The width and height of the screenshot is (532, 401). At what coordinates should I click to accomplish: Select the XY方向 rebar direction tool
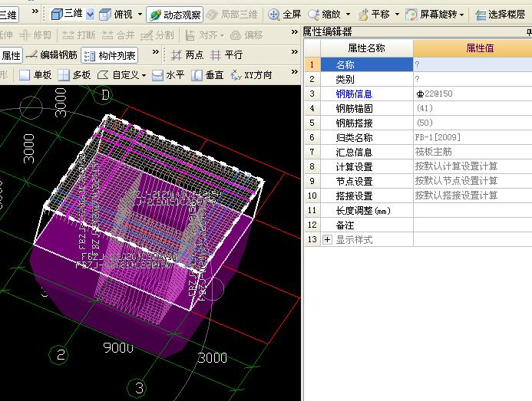251,75
